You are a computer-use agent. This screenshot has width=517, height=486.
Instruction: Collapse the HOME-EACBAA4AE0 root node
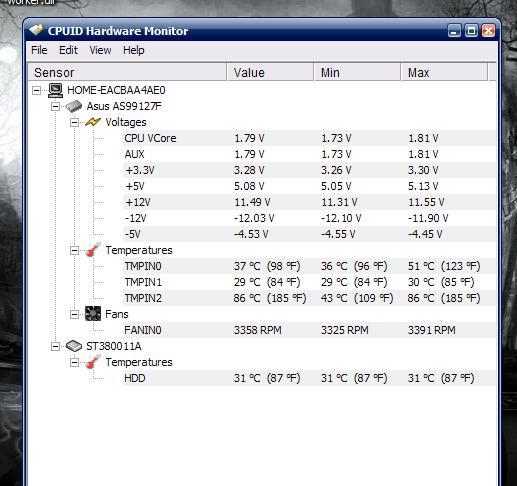pos(36,90)
